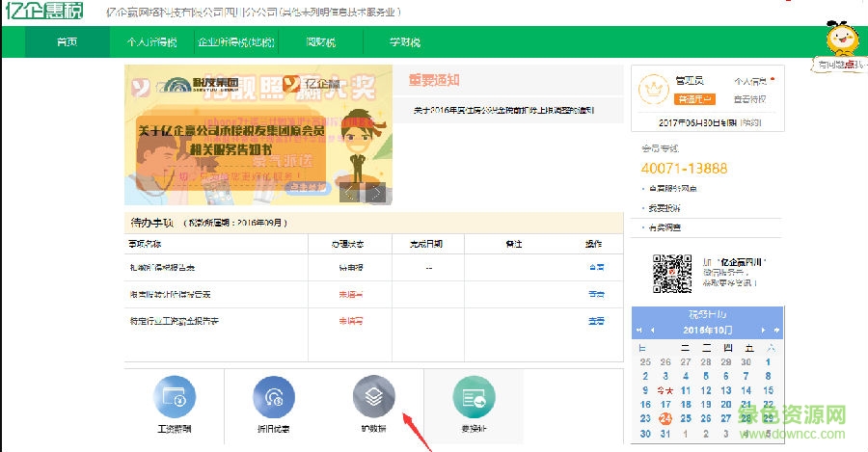The image size is (868, 452).
Task: Select highlighted day 24 in calendar
Action: (665, 419)
